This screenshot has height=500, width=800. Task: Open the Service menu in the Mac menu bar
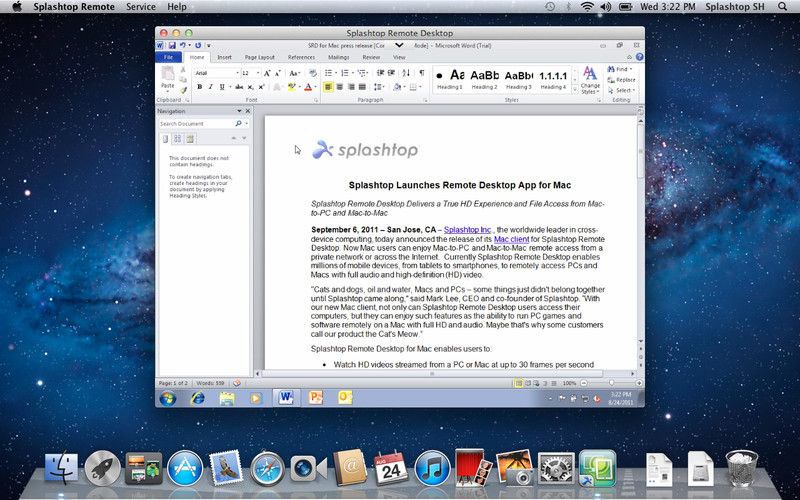[141, 7]
